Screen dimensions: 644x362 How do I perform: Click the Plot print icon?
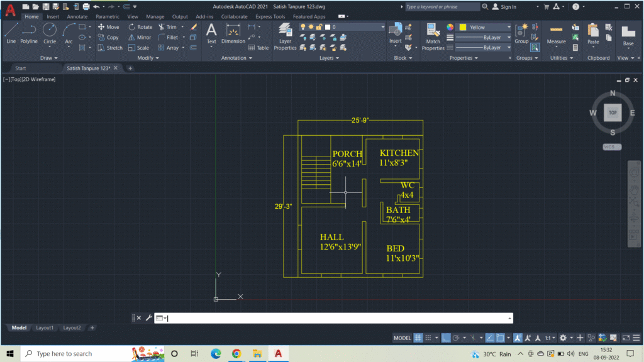point(86,6)
